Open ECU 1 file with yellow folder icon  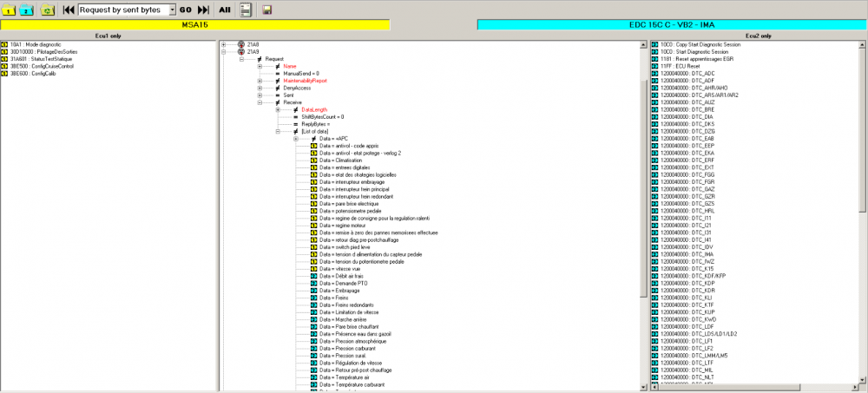9,10
